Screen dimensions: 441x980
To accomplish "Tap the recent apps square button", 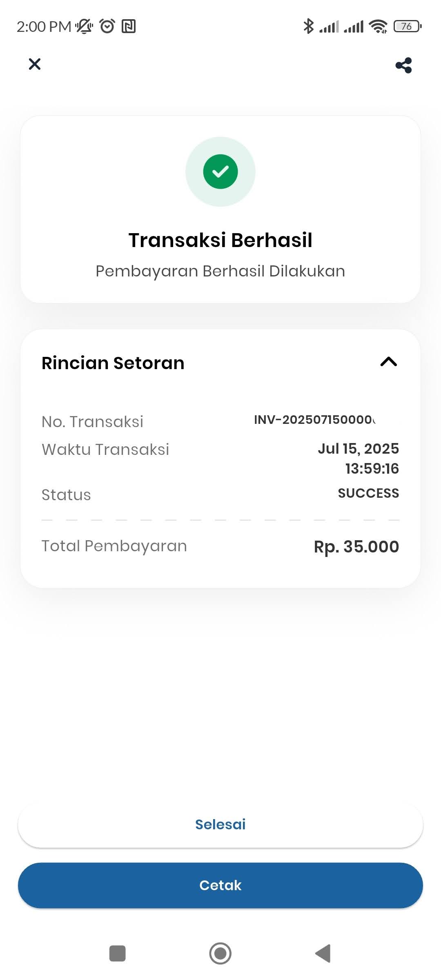I will click(x=118, y=953).
